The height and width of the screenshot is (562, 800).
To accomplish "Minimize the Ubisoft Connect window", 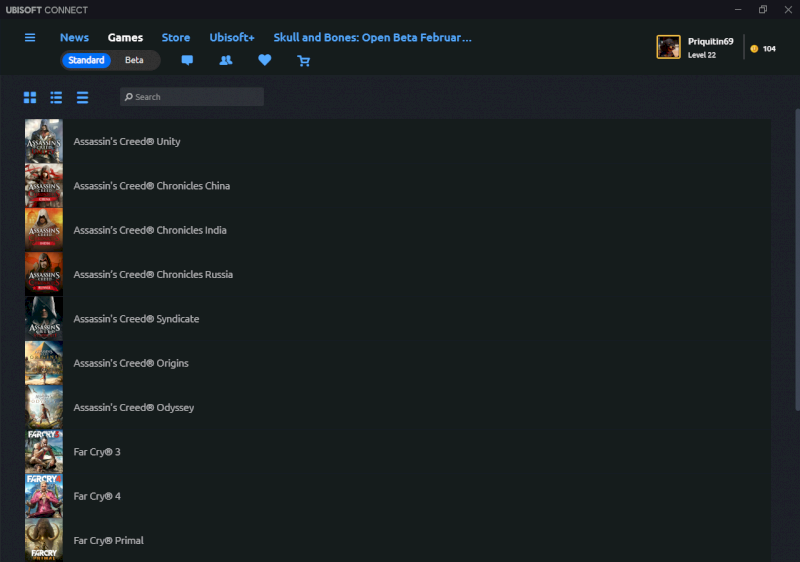I will tap(738, 10).
